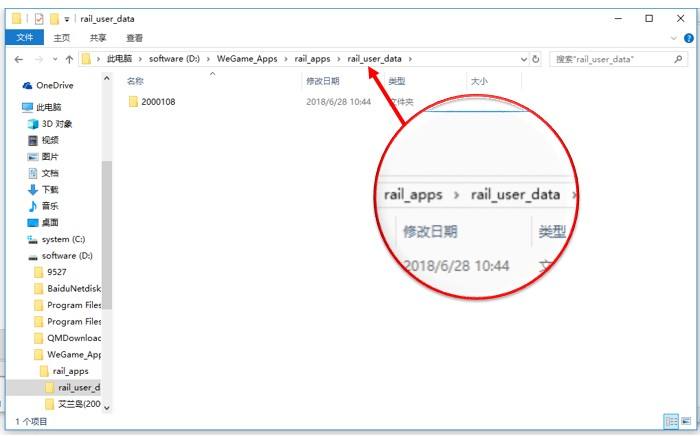
Task: Click the properties icon in title bar
Action: pos(39,19)
